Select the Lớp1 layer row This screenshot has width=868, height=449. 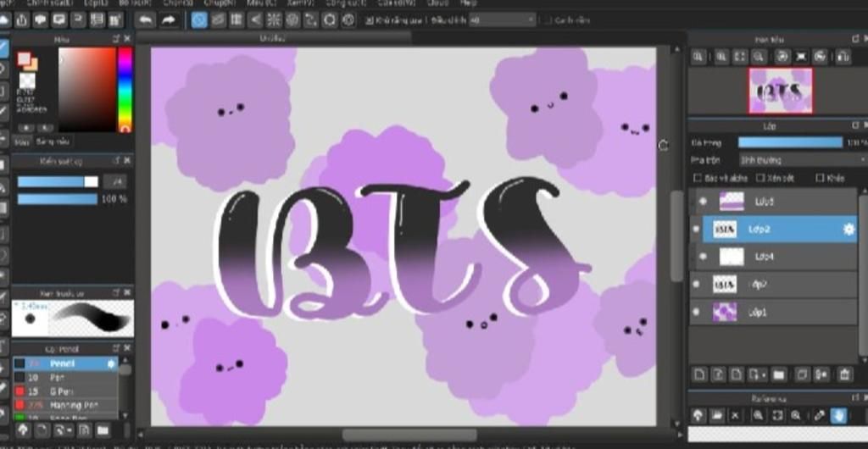click(x=774, y=312)
